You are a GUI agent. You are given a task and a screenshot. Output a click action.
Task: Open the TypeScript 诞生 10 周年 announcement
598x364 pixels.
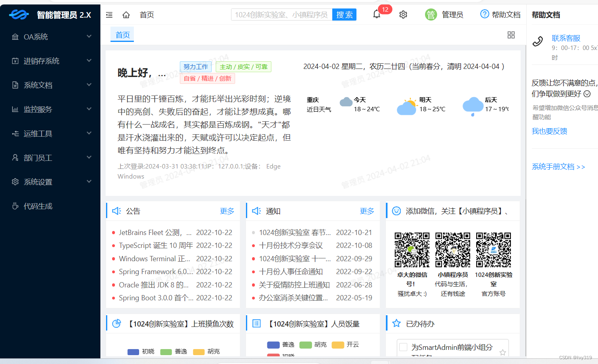pos(156,245)
